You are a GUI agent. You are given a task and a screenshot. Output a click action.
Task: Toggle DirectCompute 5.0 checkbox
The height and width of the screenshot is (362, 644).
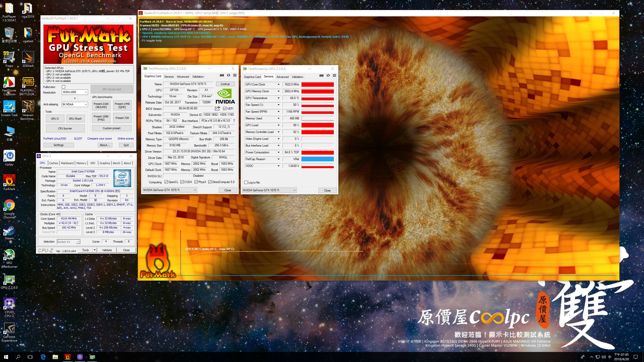coord(210,182)
